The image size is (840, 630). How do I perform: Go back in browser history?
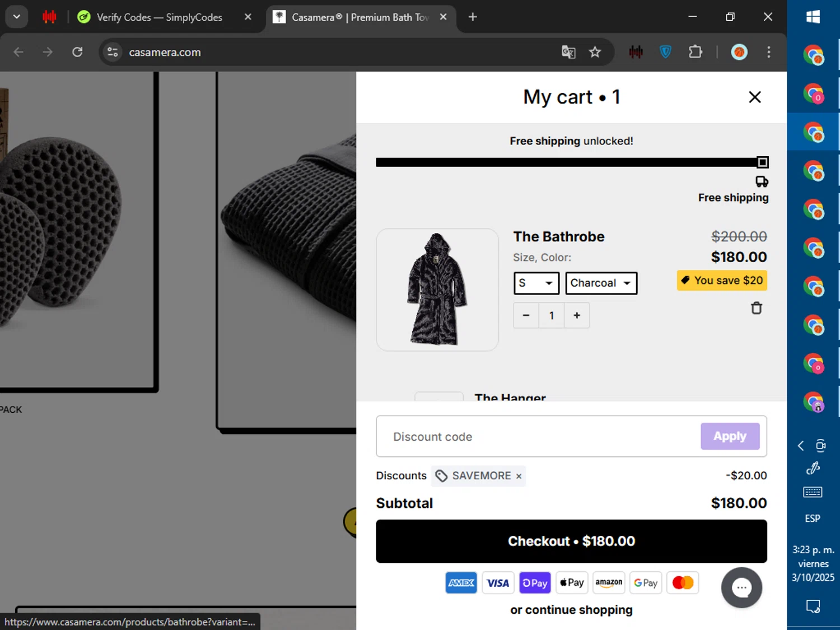coord(18,52)
